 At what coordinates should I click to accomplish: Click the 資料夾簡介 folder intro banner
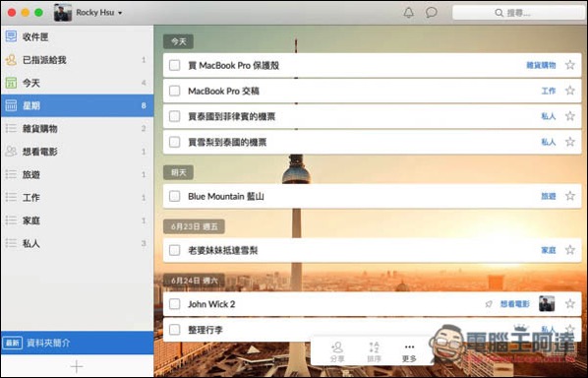coord(77,343)
